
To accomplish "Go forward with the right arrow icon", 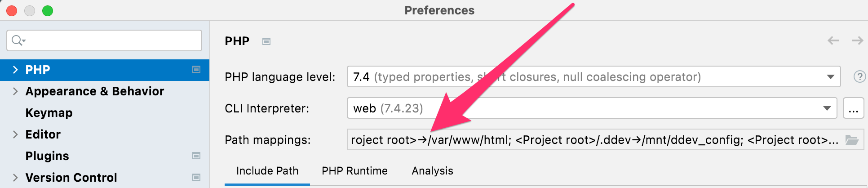I will click(x=857, y=41).
